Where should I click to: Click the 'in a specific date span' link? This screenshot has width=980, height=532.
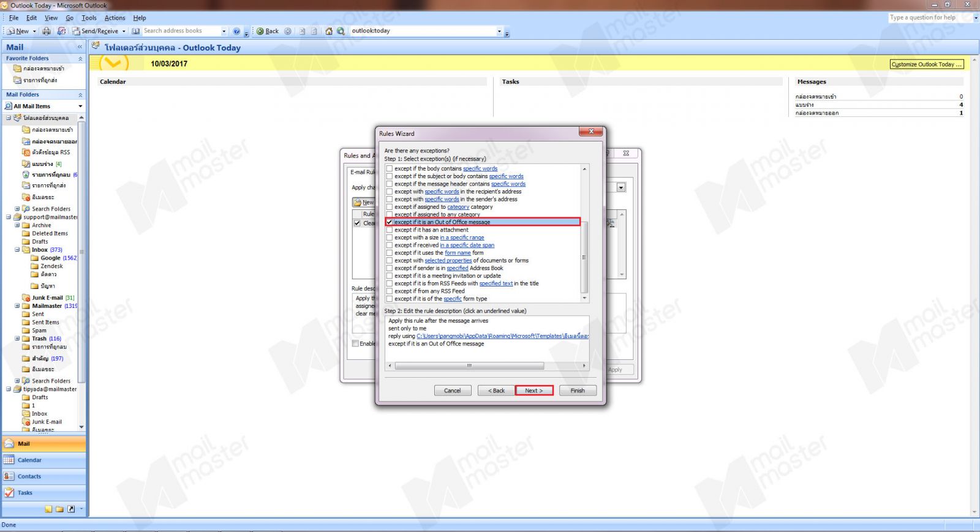click(467, 245)
